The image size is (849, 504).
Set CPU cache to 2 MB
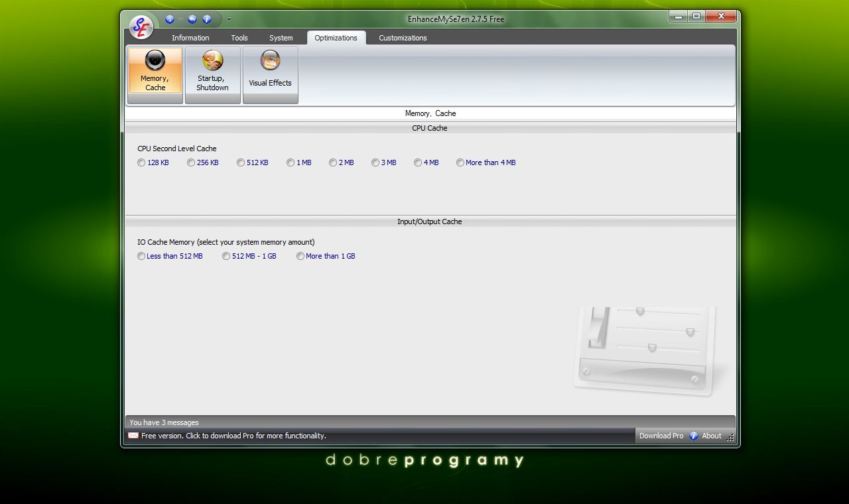coord(341,162)
